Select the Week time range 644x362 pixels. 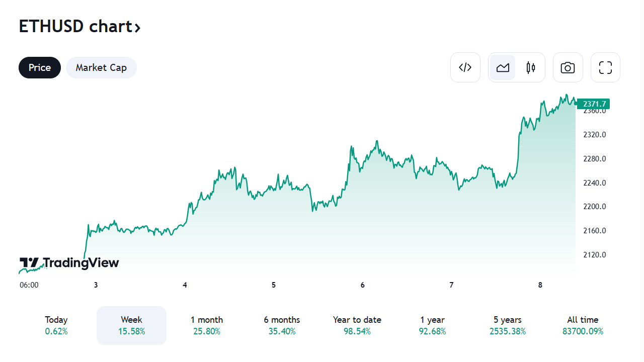click(131, 325)
